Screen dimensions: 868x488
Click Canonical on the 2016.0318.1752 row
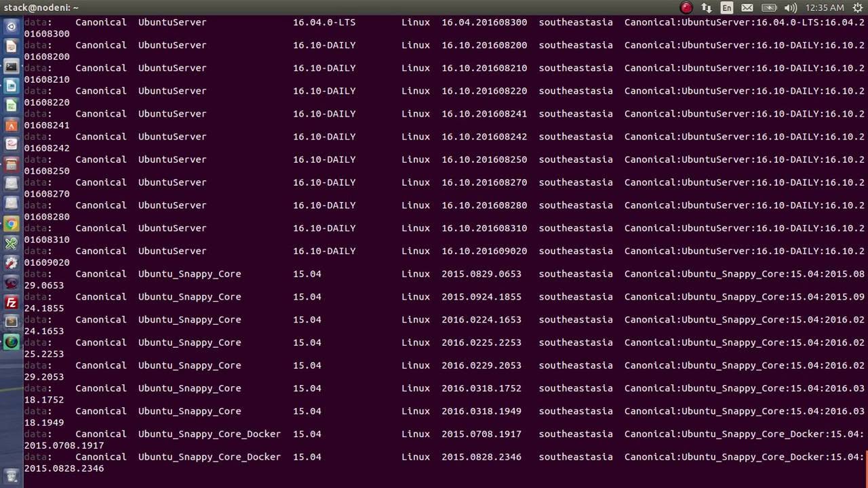click(x=101, y=388)
